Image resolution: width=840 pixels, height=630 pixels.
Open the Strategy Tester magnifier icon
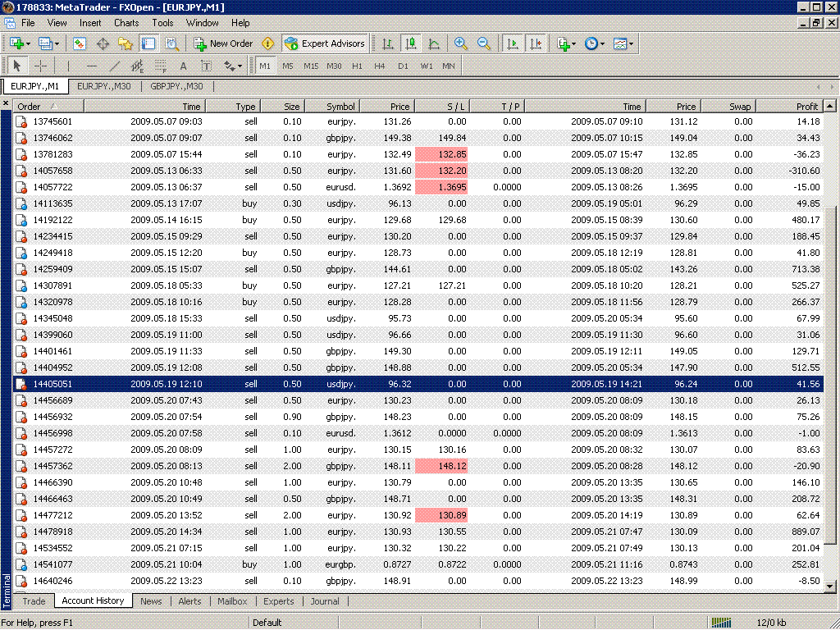171,44
